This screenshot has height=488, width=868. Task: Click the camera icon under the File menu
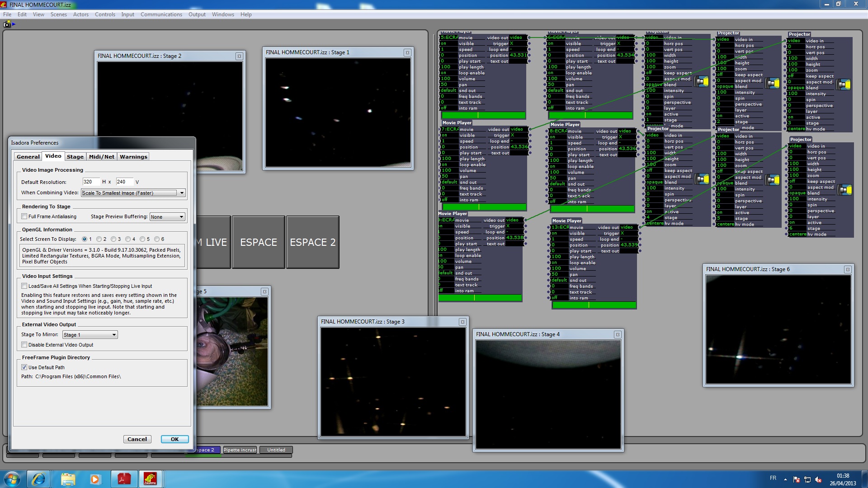tap(7, 24)
